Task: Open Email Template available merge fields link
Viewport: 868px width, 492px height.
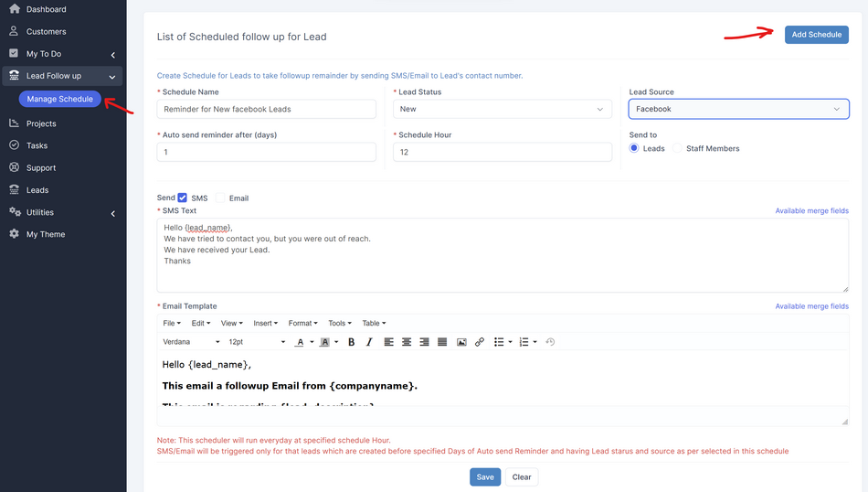Action: 811,305
